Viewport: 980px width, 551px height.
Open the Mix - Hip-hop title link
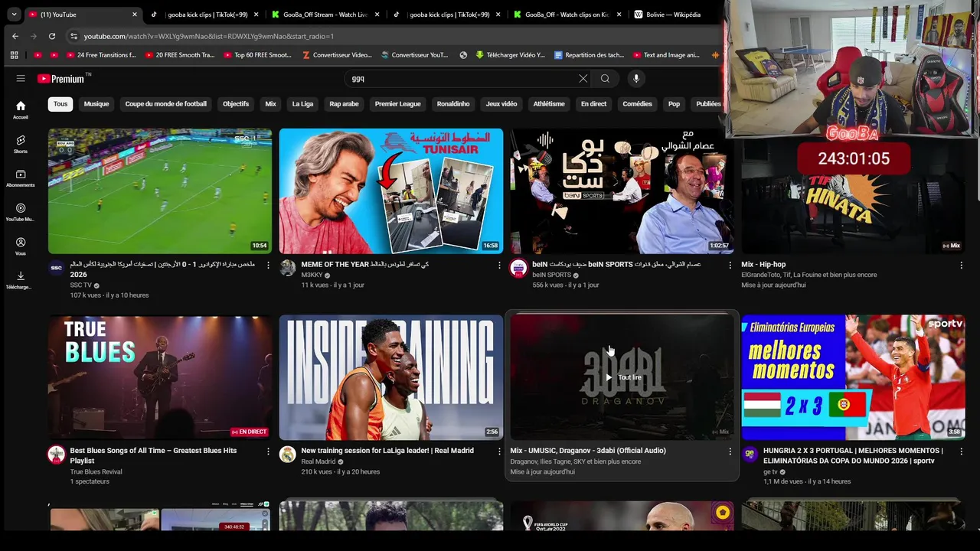pos(763,265)
